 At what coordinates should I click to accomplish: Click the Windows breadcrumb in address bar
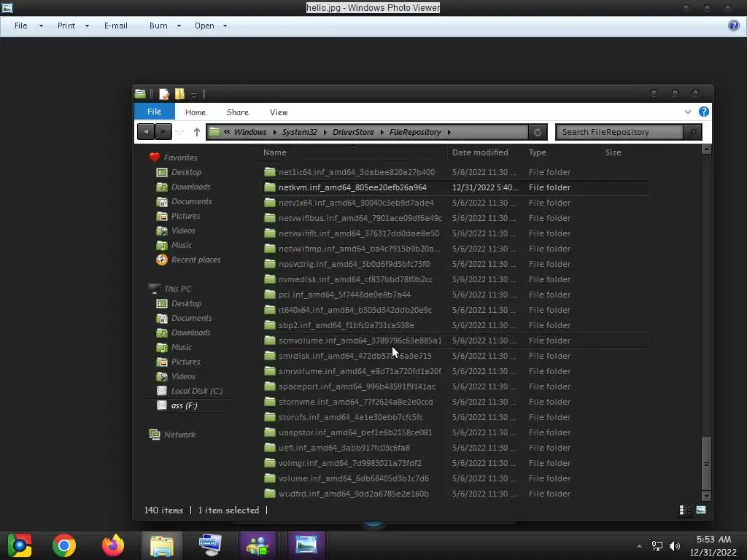(250, 132)
